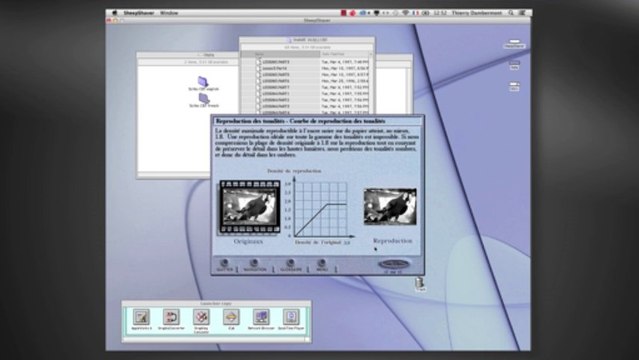Sort file list by Name column header
The height and width of the screenshot is (360, 639).
[281, 54]
